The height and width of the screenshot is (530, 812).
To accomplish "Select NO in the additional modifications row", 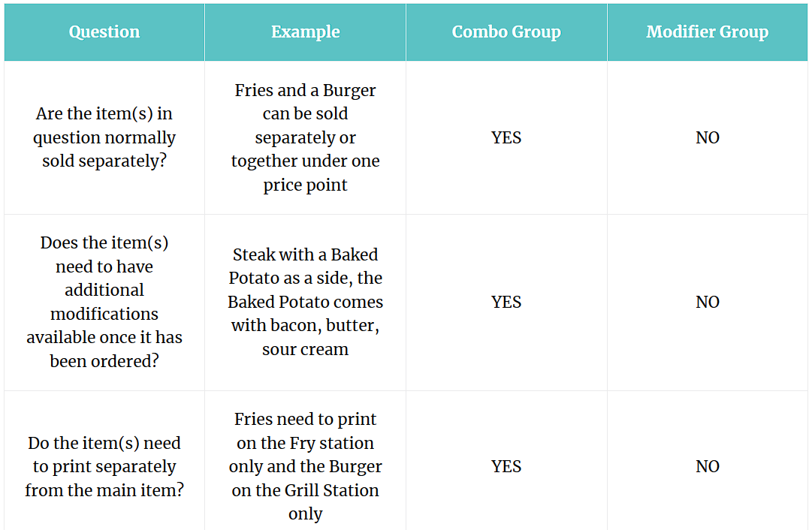I will (708, 302).
